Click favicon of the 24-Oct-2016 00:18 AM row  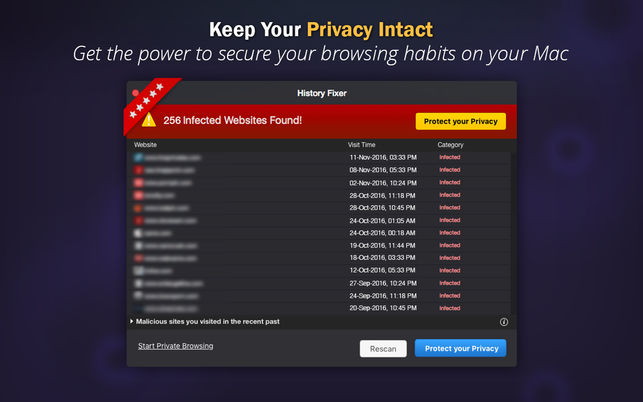[x=138, y=233]
